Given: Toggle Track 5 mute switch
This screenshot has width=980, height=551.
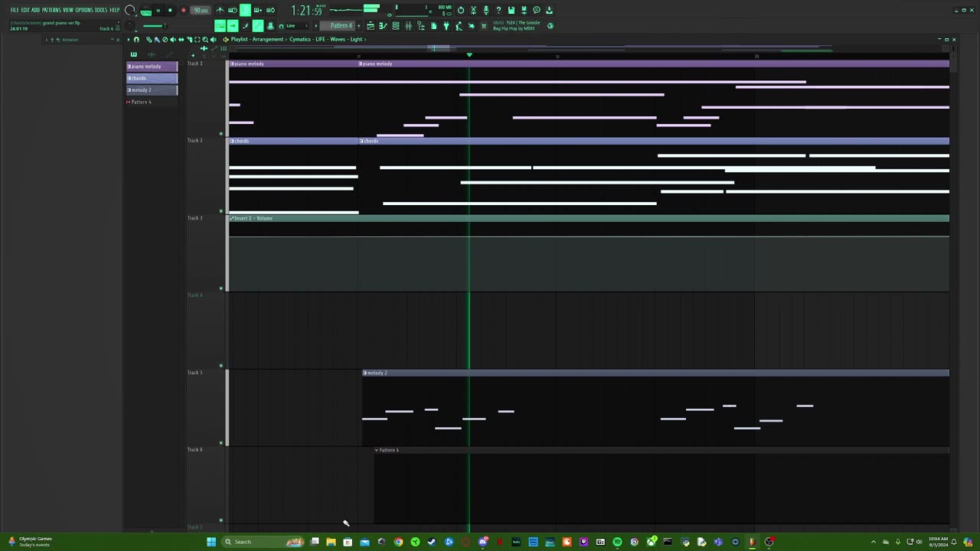Looking at the screenshot, I should 221,443.
